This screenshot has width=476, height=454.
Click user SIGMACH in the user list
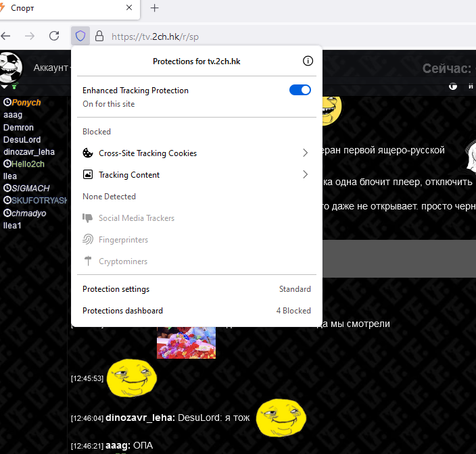tap(30, 188)
